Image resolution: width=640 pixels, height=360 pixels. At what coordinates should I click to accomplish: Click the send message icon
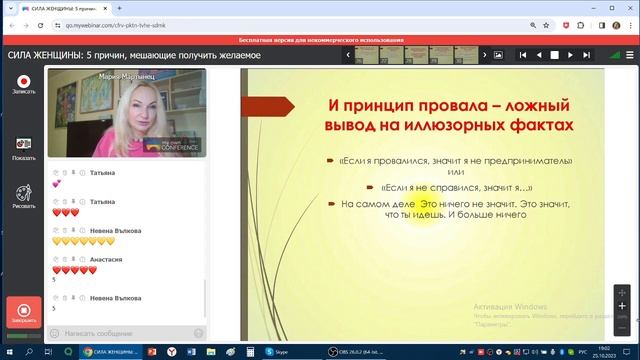pyautogui.click(x=198, y=333)
